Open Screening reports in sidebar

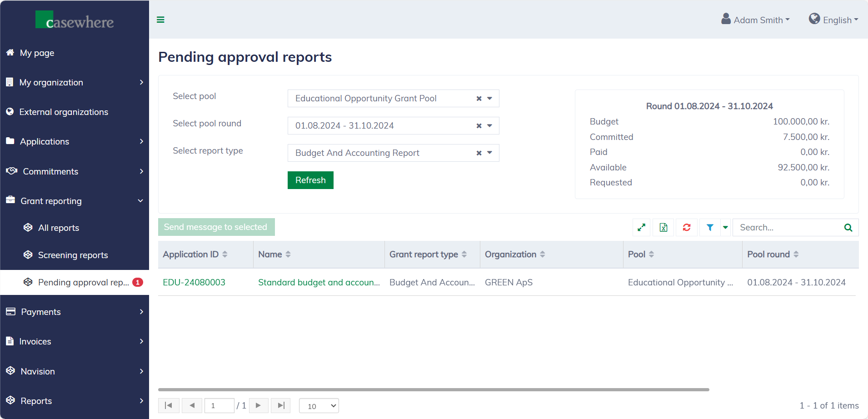73,255
